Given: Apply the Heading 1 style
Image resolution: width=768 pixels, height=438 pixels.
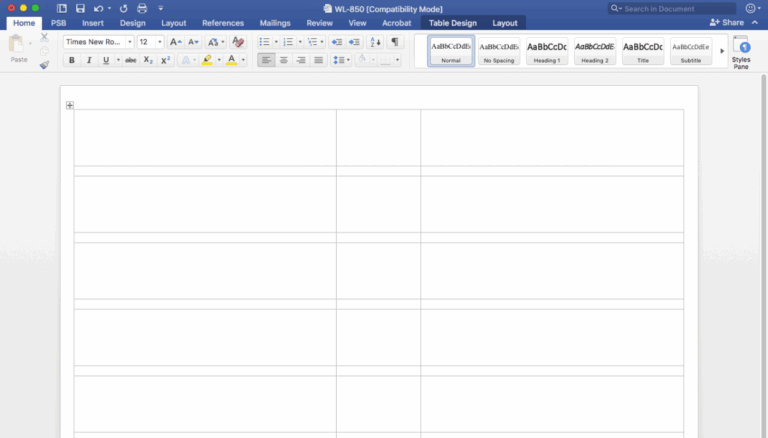Looking at the screenshot, I should 547,51.
